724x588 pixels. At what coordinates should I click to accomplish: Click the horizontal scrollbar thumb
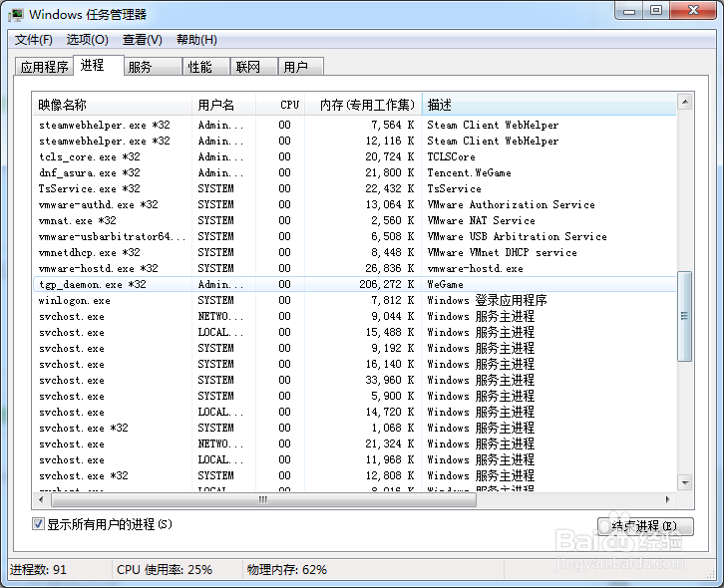pos(263,499)
